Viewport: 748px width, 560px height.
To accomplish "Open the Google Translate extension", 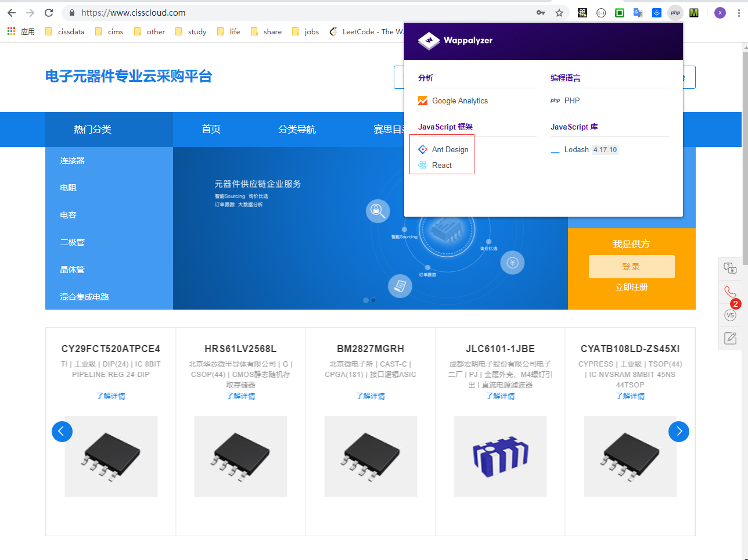I will (x=638, y=13).
